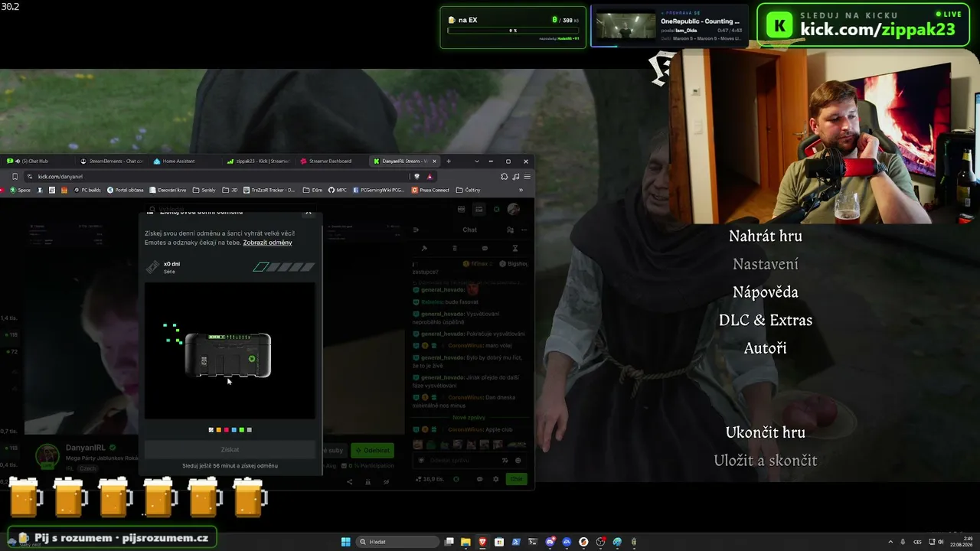Open the TreZzoR Tracker bookmark
Image resolution: width=980 pixels, height=551 pixels.
click(269, 190)
